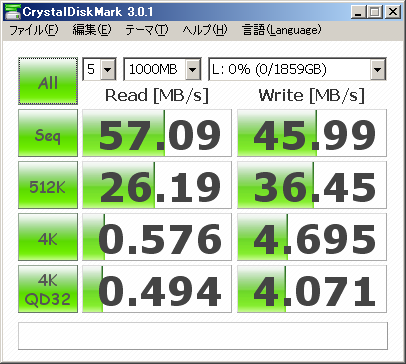406x364 pixels.
Task: Open the ファイル(F) menu
Action: click(34, 30)
